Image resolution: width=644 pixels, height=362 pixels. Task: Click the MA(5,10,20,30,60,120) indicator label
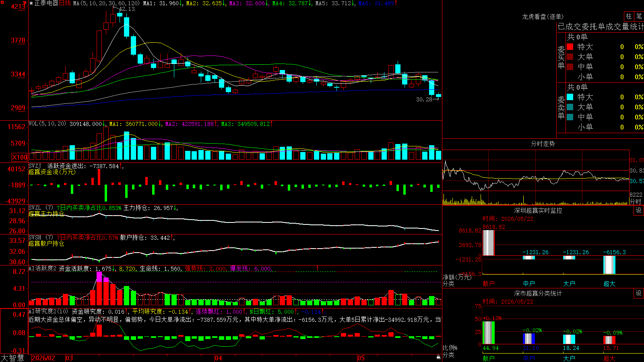click(x=106, y=3)
